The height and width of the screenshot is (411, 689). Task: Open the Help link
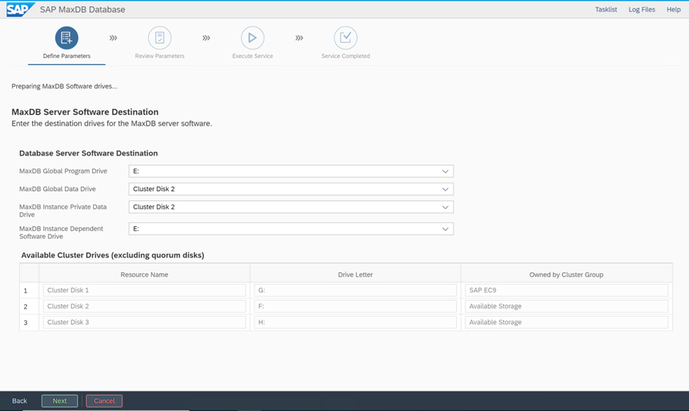(x=673, y=9)
